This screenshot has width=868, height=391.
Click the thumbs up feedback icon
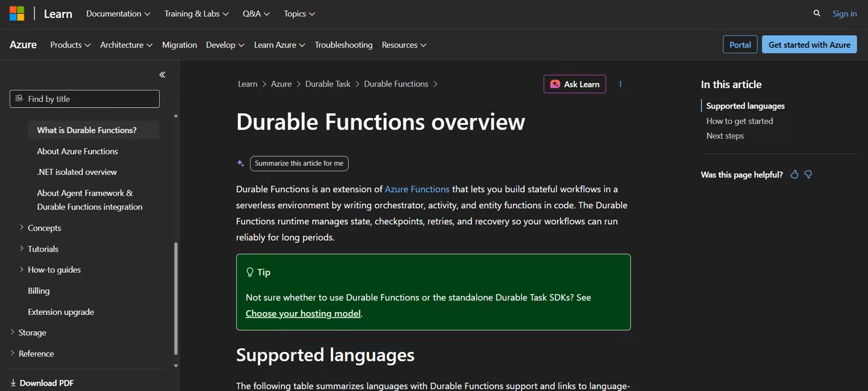(794, 174)
